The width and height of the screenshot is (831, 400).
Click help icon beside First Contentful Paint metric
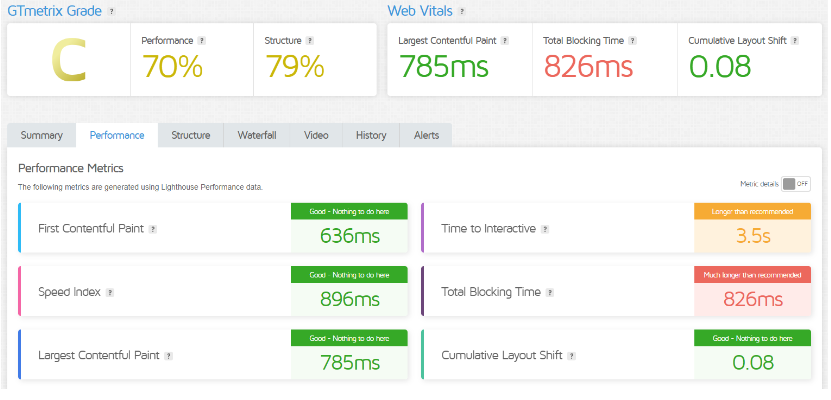click(153, 229)
